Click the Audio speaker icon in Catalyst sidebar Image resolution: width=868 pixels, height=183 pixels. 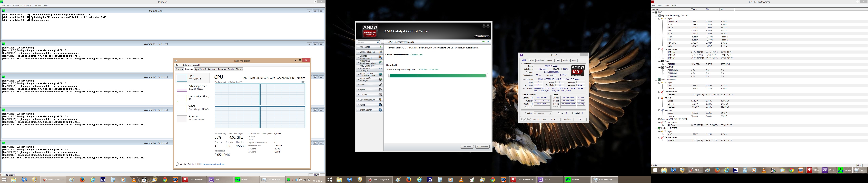coord(380,105)
